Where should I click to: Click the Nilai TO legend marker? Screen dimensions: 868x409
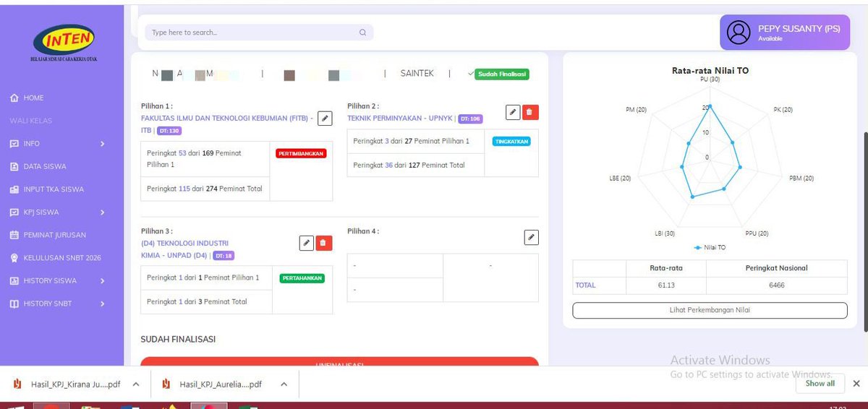click(698, 247)
